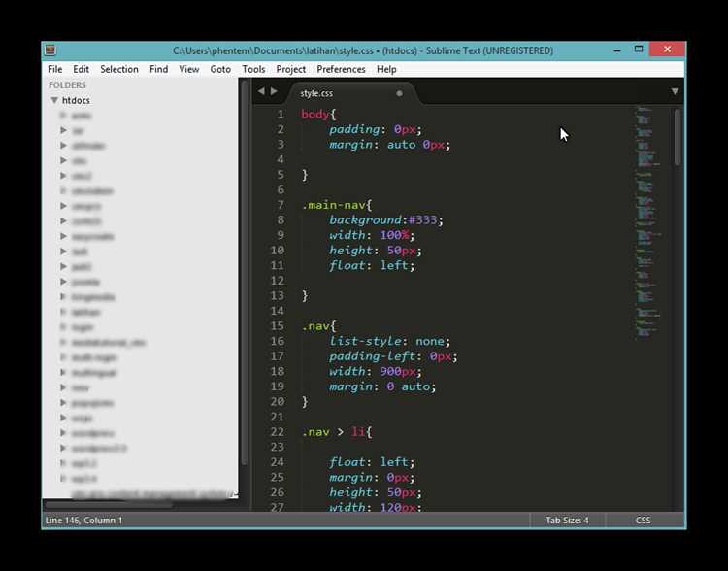This screenshot has width=728, height=571.
Task: Click the sidebar vertical scrollbar
Action: (245, 274)
